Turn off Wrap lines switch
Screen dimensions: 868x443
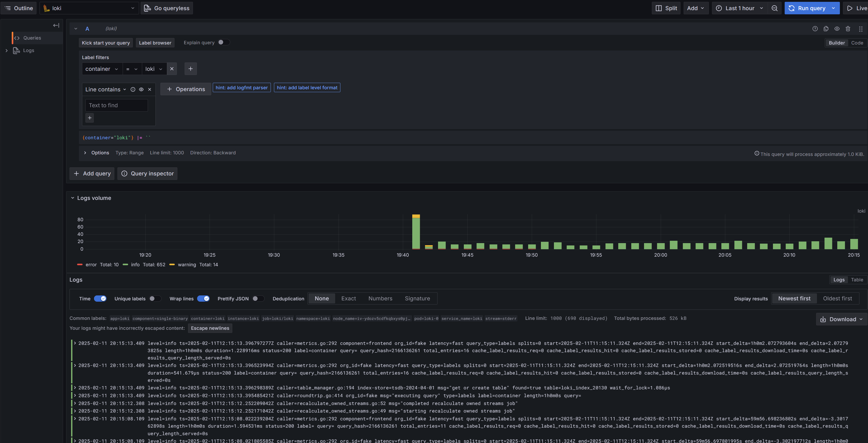pyautogui.click(x=203, y=299)
